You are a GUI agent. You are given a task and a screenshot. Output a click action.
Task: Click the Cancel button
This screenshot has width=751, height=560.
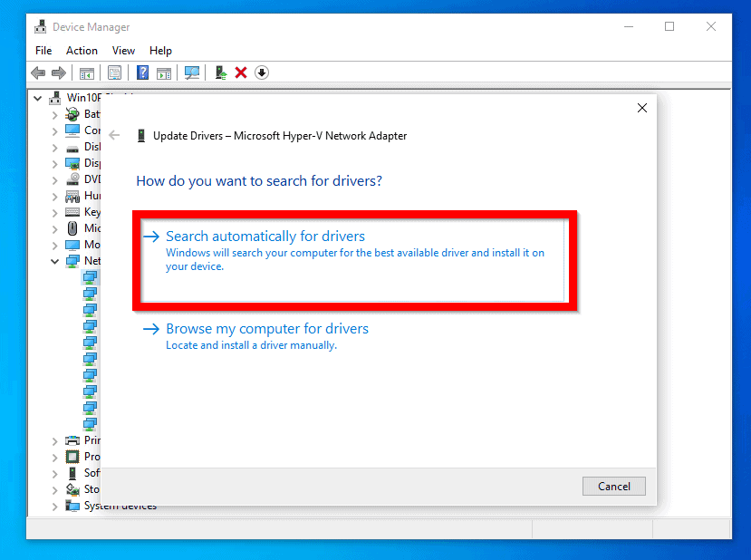click(614, 487)
